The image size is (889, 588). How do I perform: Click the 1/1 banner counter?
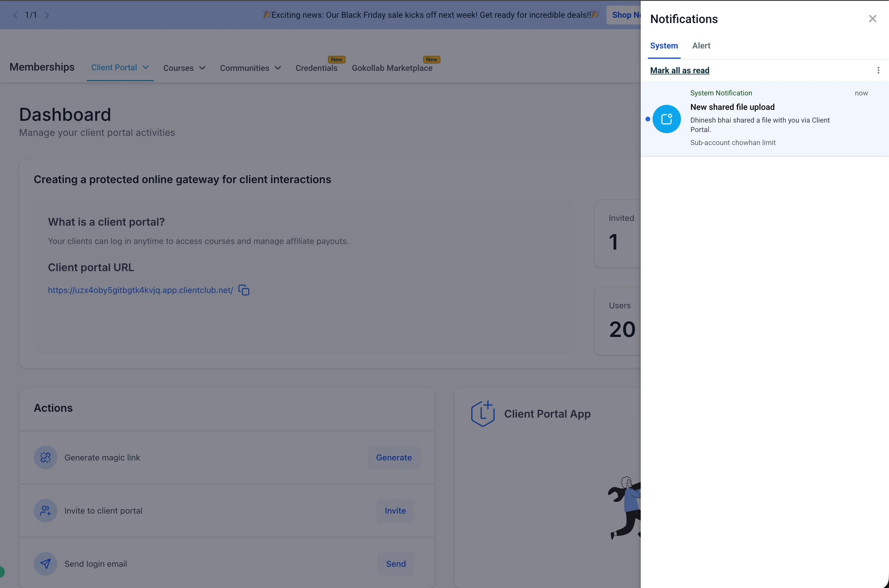(x=31, y=15)
